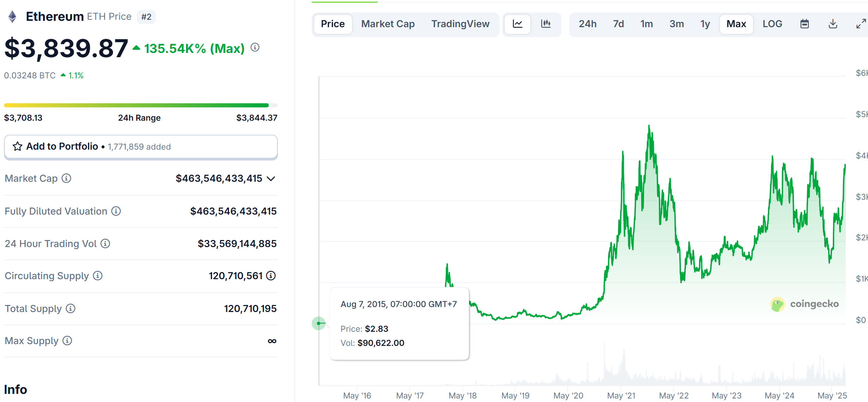
Task: Open the calendar date range picker
Action: tap(805, 24)
